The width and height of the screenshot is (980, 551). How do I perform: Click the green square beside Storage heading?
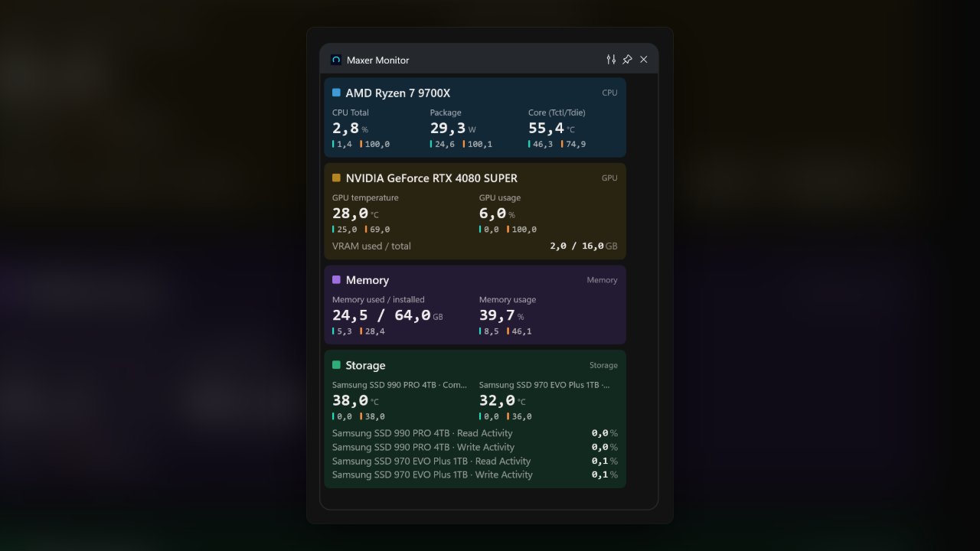click(336, 365)
